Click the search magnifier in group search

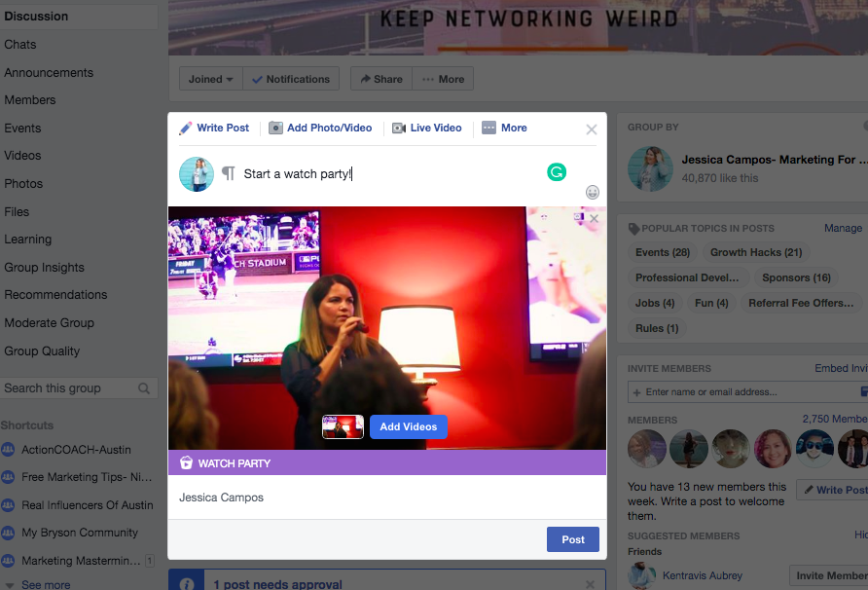(x=144, y=388)
